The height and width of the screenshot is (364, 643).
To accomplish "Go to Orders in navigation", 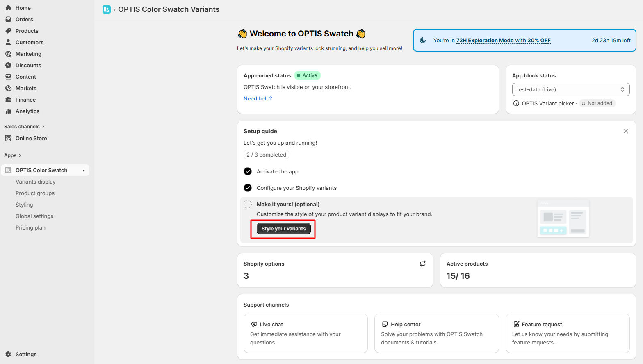I will point(24,19).
